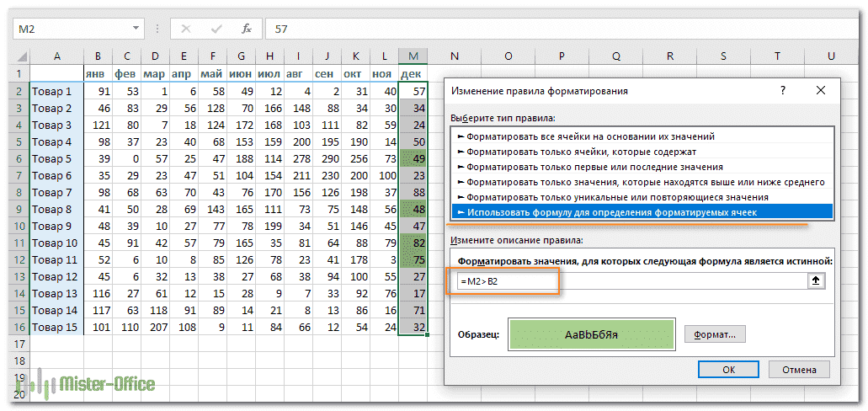Image resolution: width=868 pixels, height=411 pixels.
Task: Select column M header
Action: (413, 56)
